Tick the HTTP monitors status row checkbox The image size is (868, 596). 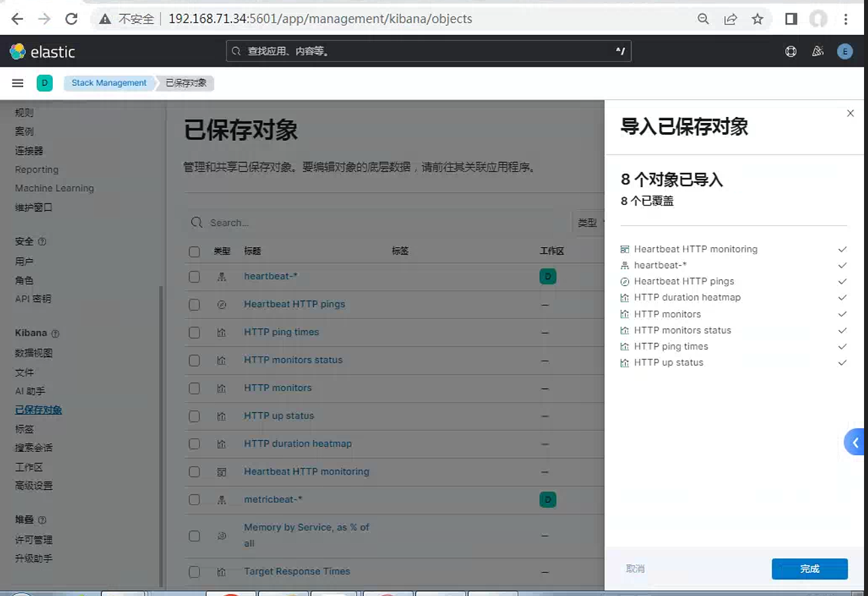click(x=194, y=361)
